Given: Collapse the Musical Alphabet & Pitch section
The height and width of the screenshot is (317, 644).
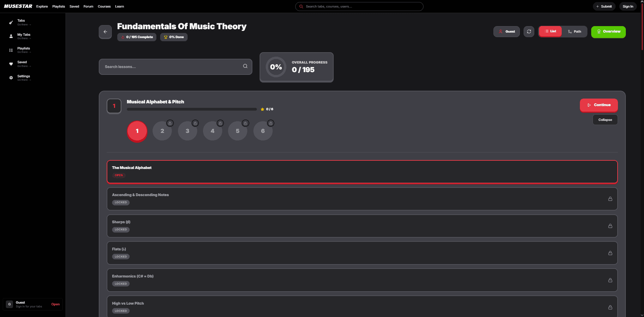Looking at the screenshot, I should pyautogui.click(x=605, y=120).
